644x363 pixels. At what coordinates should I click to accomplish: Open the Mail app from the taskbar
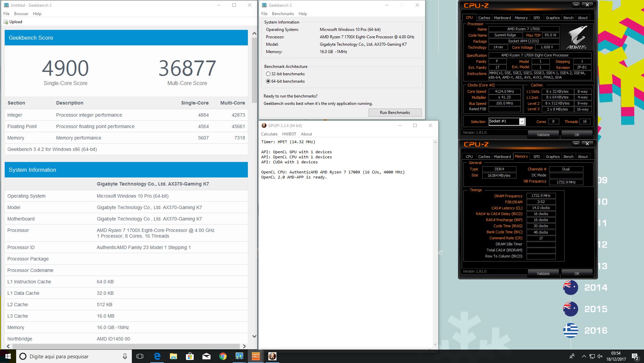206,356
